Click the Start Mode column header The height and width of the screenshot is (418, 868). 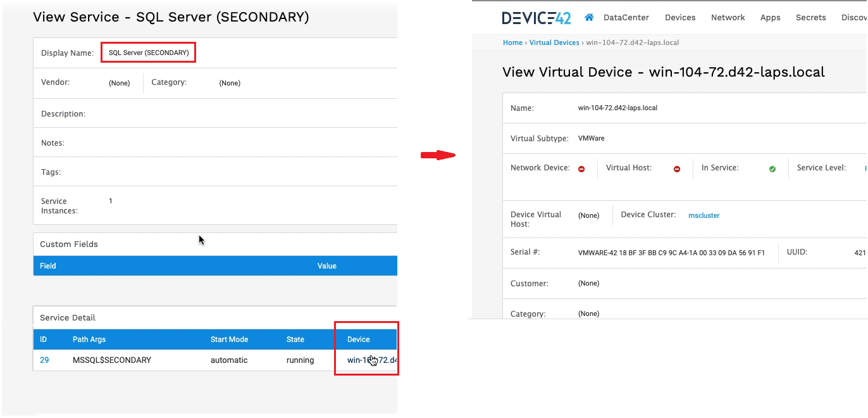(229, 339)
